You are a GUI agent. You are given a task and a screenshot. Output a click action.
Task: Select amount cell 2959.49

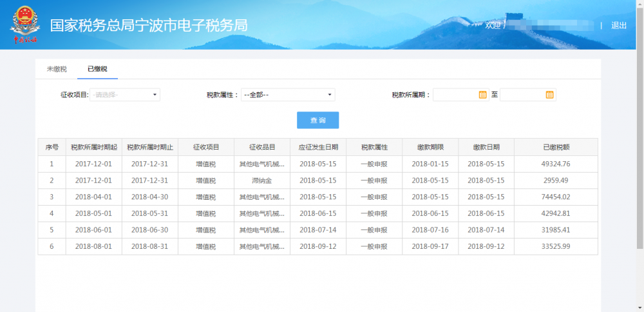point(556,180)
